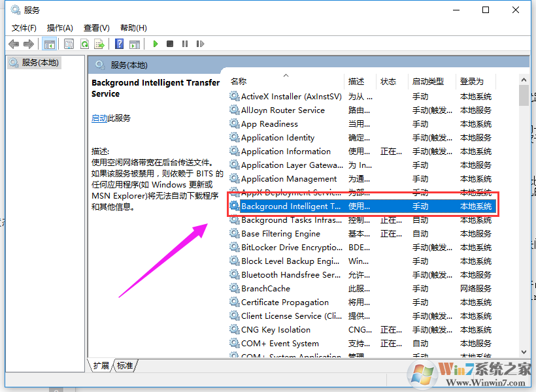
Task: Open the 操作(A) menu
Action: pos(60,28)
